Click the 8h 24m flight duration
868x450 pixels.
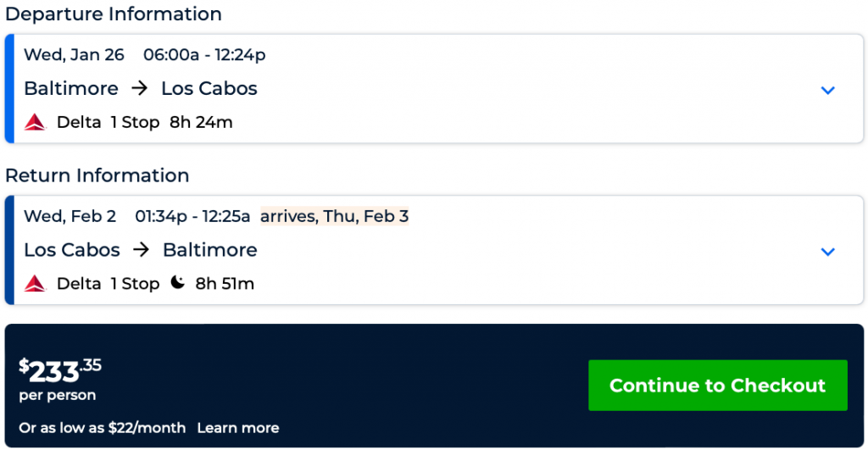pyautogui.click(x=201, y=122)
